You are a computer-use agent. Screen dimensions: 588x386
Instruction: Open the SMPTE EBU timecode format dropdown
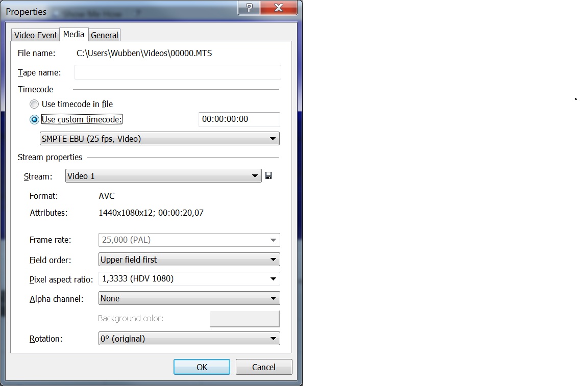click(x=160, y=139)
